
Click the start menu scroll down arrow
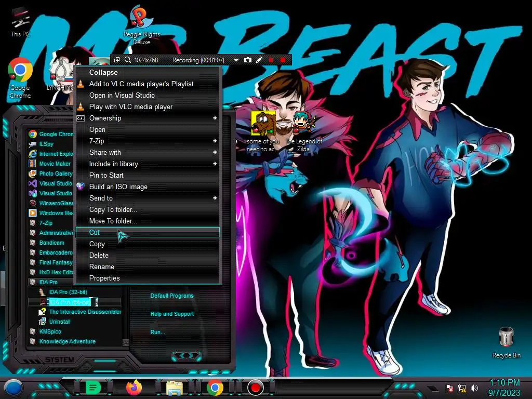coord(126,342)
